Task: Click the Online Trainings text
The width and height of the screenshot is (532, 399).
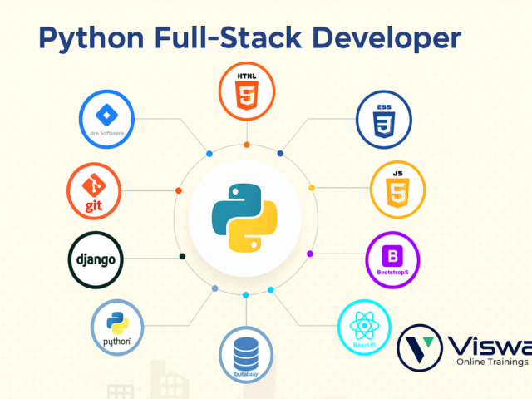Action: pyautogui.click(x=492, y=362)
